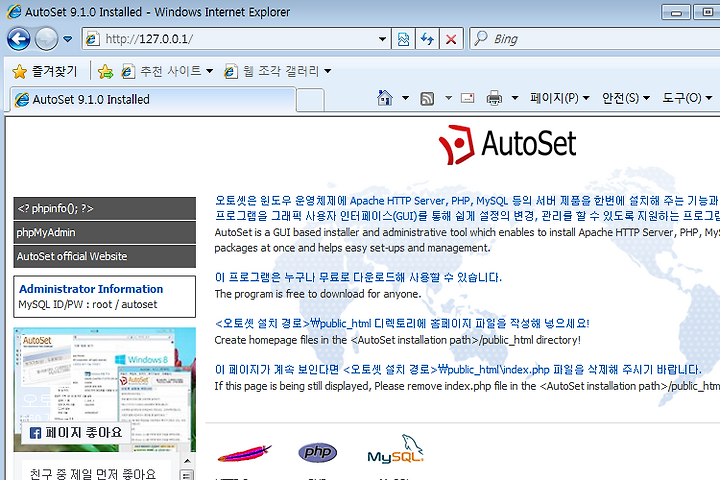This screenshot has height=480, width=720.
Task: Click the Internet Explorer icon in title bar
Action: 14,11
